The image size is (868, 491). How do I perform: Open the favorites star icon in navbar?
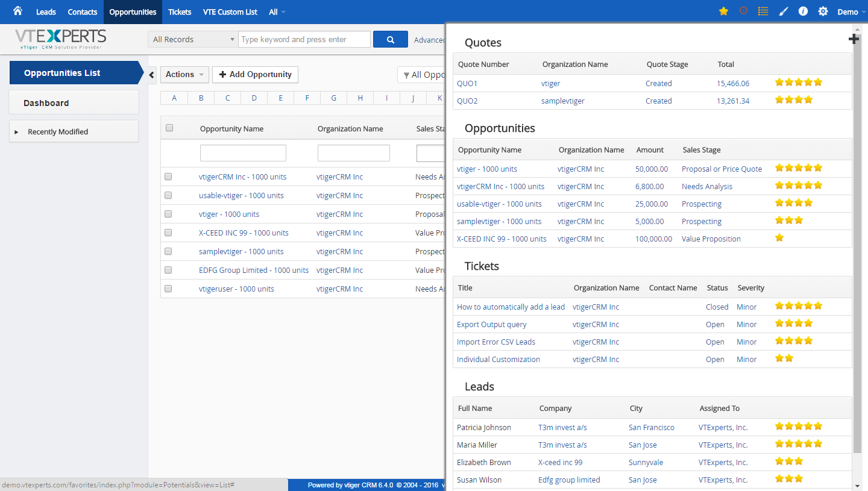coord(724,11)
